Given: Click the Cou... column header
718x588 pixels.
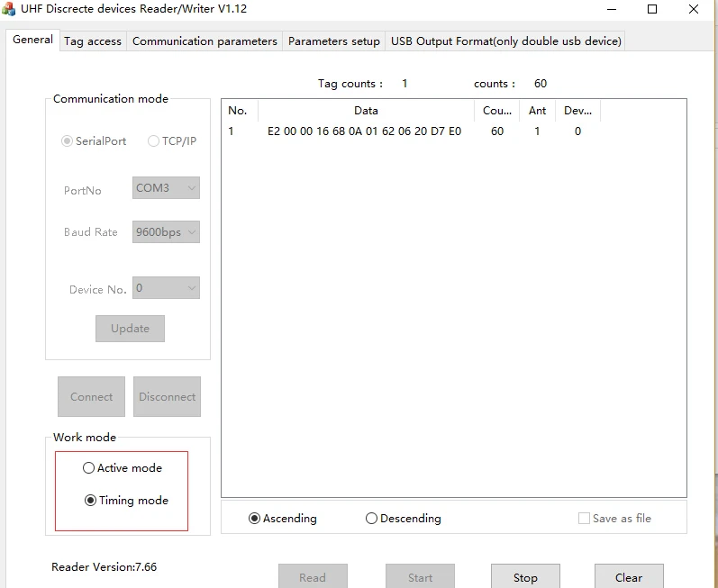Looking at the screenshot, I should 496,110.
